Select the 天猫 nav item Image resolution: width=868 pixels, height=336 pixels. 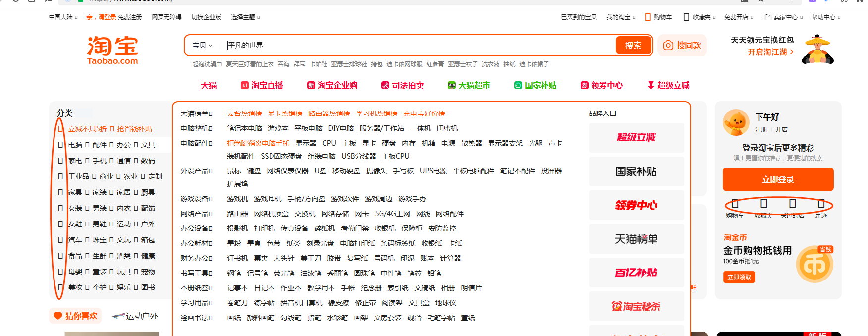(209, 85)
